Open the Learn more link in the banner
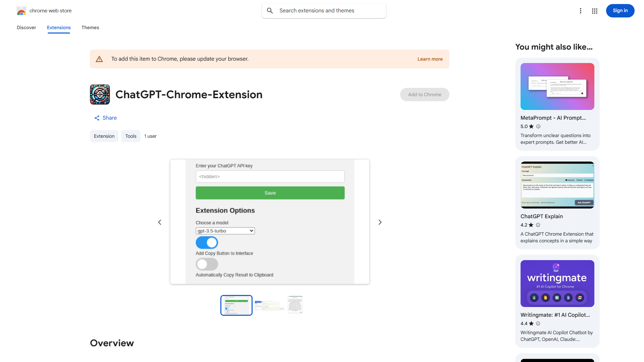This screenshot has width=644, height=362. click(430, 59)
